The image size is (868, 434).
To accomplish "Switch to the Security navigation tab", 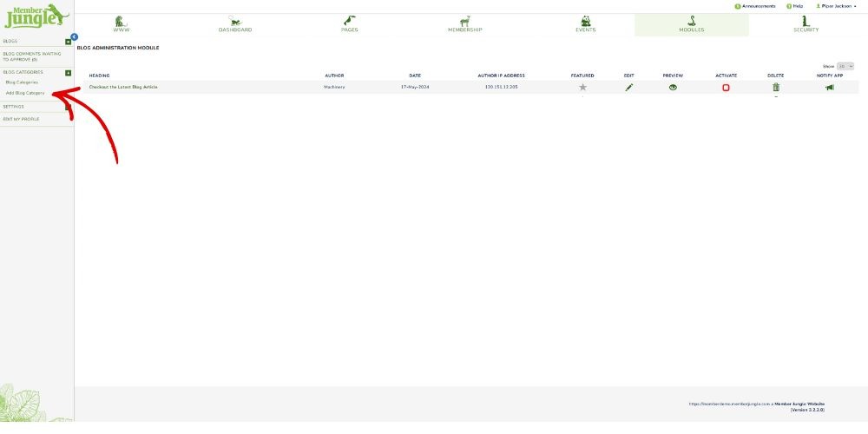I will pos(805,24).
